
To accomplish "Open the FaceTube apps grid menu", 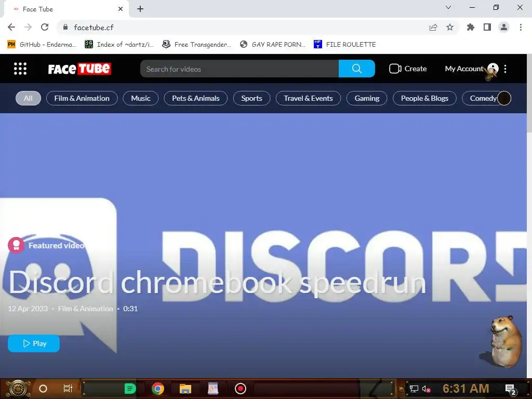I will pos(20,69).
